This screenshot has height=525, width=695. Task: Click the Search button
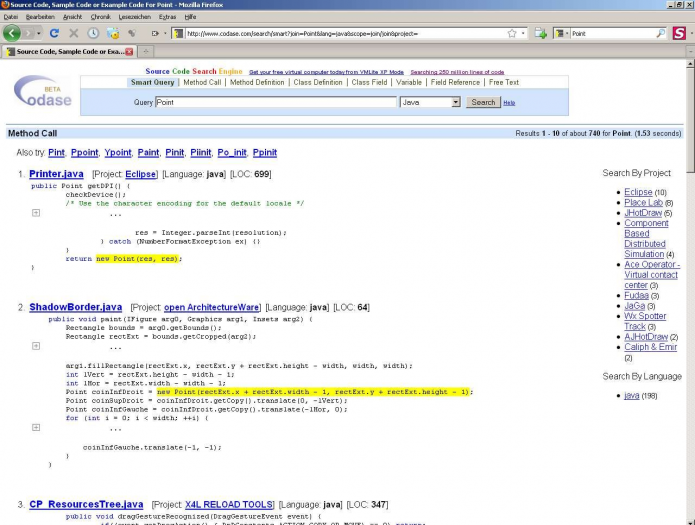point(483,102)
